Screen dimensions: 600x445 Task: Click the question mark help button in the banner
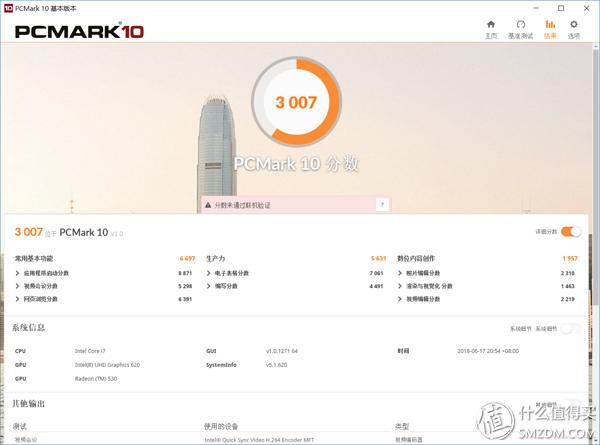pos(382,205)
